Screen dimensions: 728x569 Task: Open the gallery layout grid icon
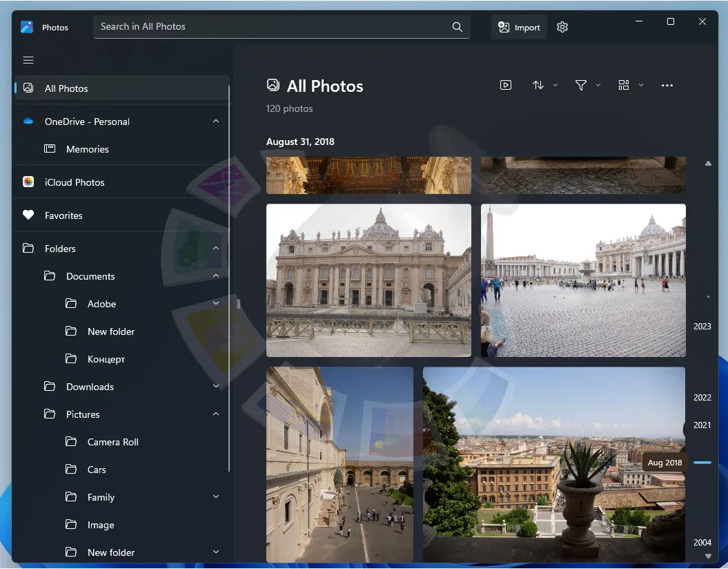click(624, 85)
